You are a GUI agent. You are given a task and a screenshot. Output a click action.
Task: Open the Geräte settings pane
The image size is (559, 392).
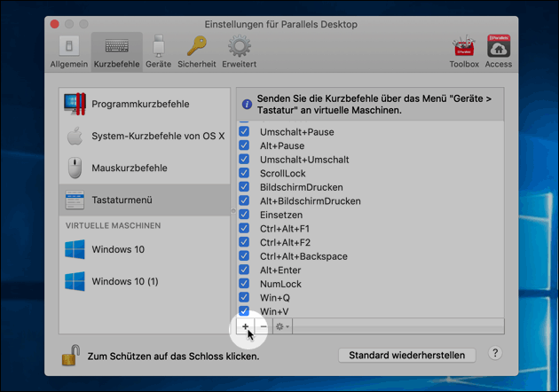click(158, 51)
